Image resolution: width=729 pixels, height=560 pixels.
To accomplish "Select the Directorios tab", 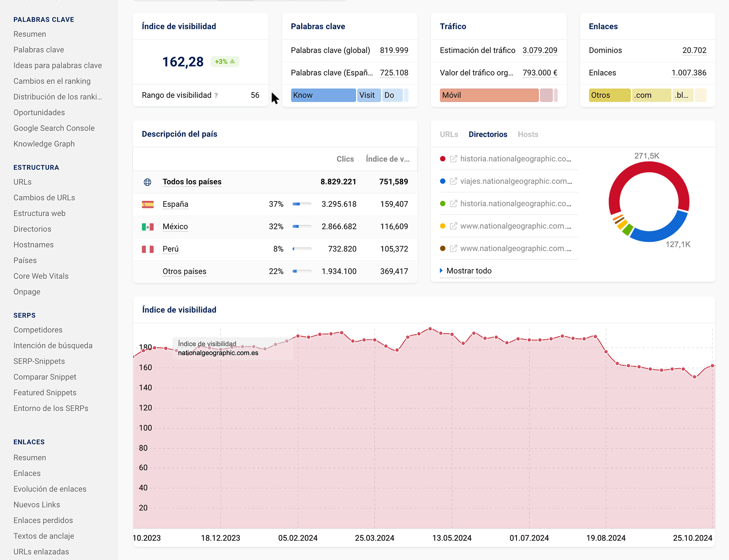I will coord(488,134).
